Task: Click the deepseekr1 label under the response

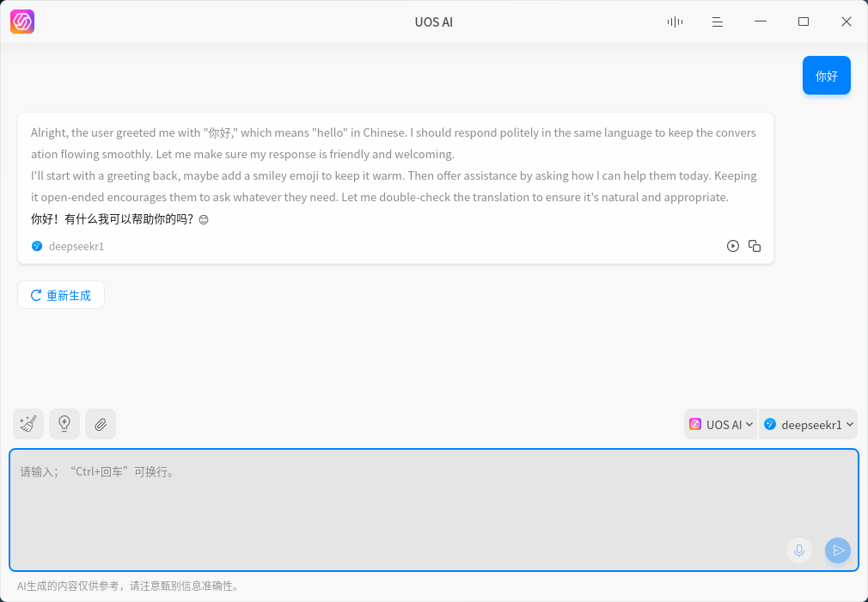Action: click(x=76, y=247)
